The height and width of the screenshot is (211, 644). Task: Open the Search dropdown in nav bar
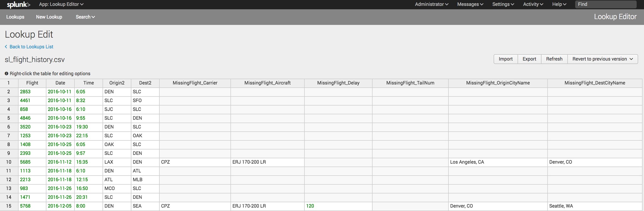(85, 17)
